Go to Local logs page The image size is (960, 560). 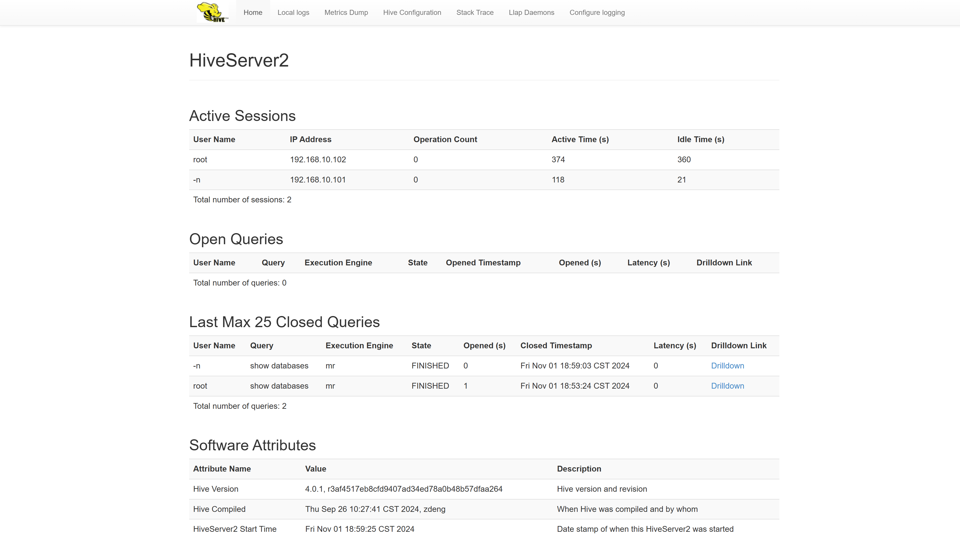293,13
